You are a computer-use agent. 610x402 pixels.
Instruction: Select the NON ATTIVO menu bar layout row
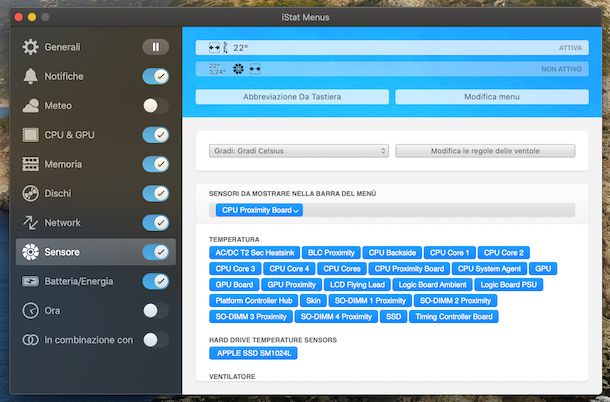point(392,69)
